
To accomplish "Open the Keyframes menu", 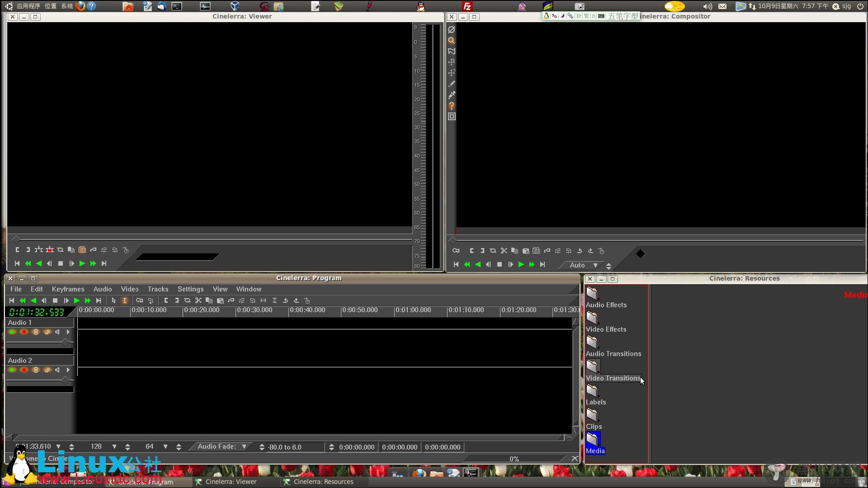I will pos(68,289).
